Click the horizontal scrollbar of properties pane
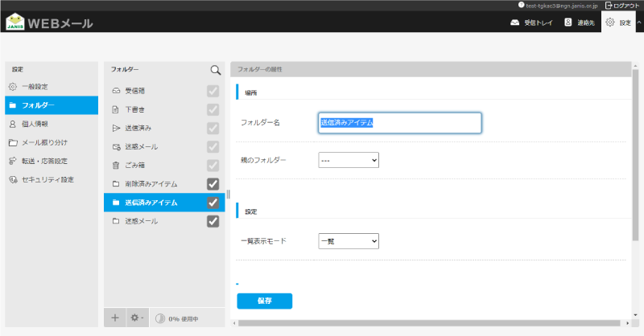The height and width of the screenshot is (336, 644). point(429,323)
